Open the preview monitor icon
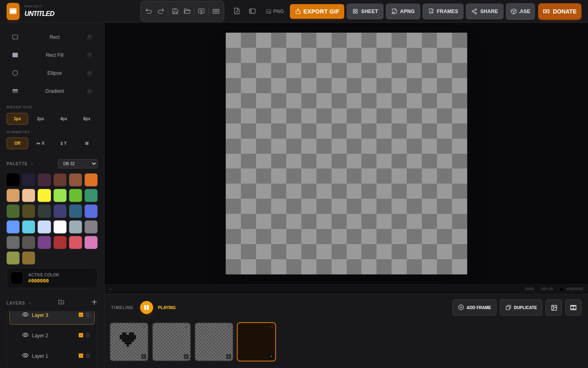This screenshot has height=368, width=588. [x=201, y=11]
